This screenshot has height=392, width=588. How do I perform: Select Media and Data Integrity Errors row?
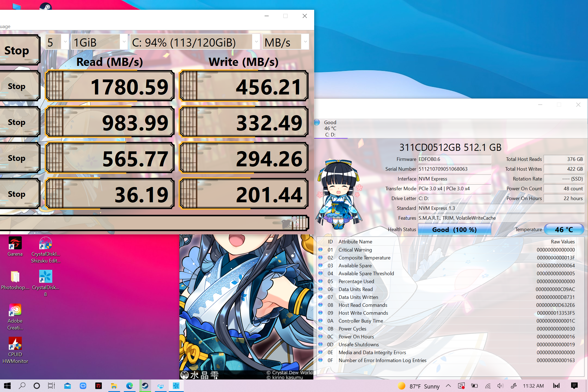click(x=447, y=352)
